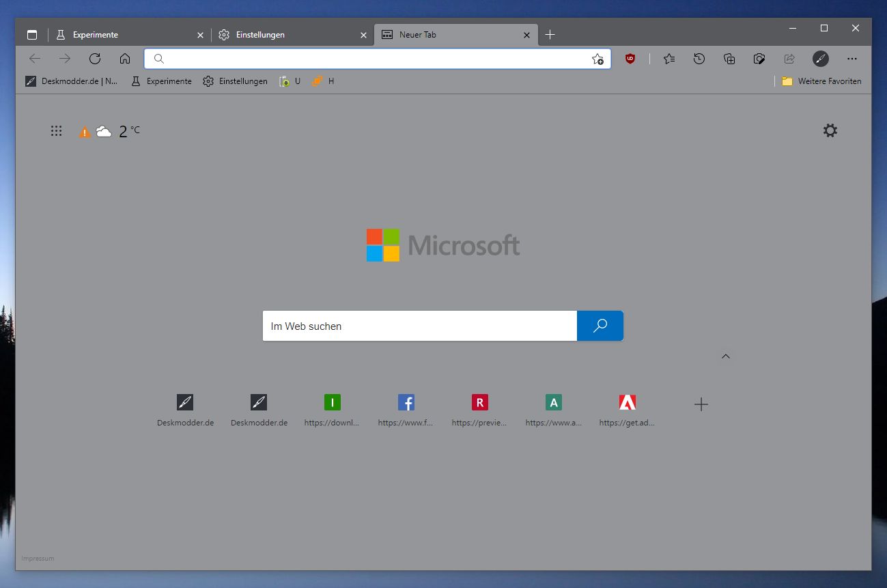Go forward with the forward arrow
Image resolution: width=887 pixels, height=588 pixels.
click(65, 59)
